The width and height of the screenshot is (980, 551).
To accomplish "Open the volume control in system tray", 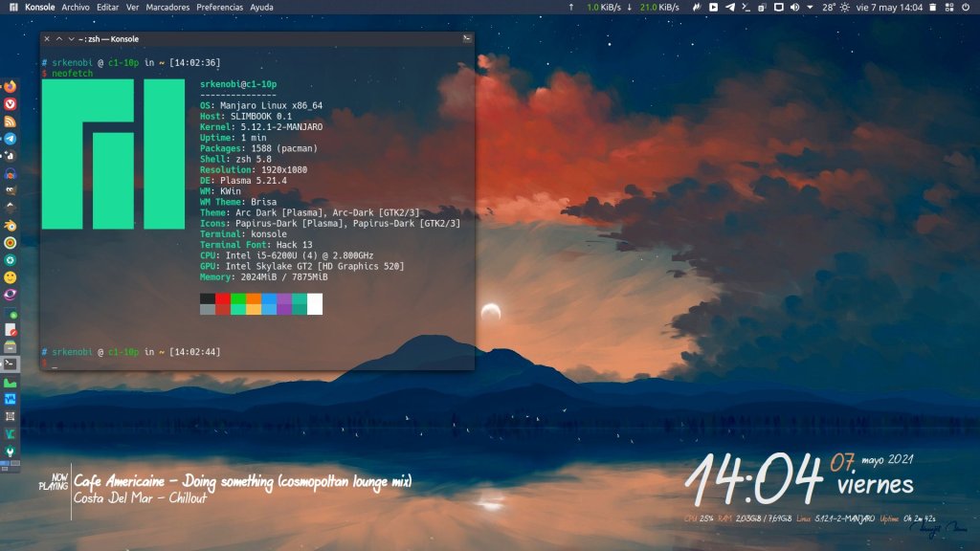I will click(x=794, y=7).
